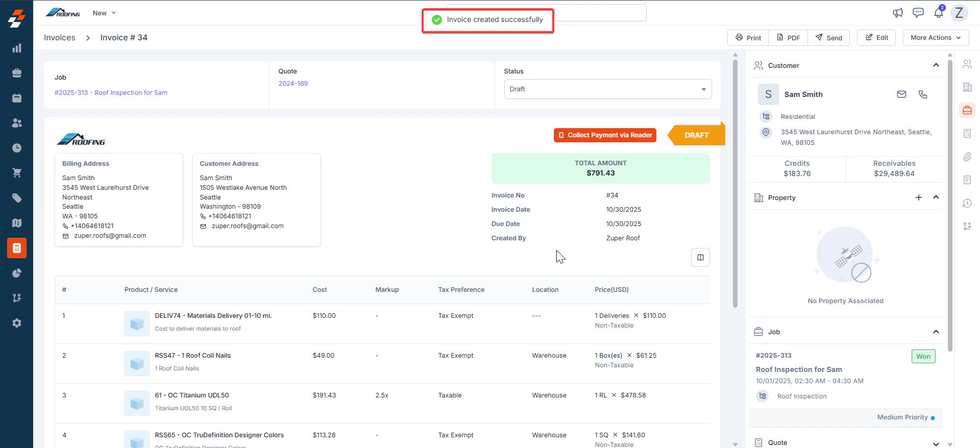Open the settings gear in sidebar
The image size is (980, 448).
click(x=17, y=323)
